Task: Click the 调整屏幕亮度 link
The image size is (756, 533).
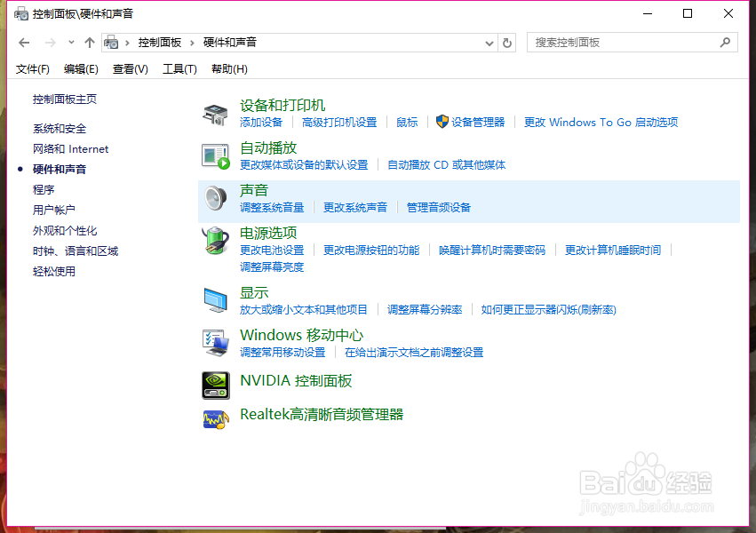Action: click(x=271, y=266)
